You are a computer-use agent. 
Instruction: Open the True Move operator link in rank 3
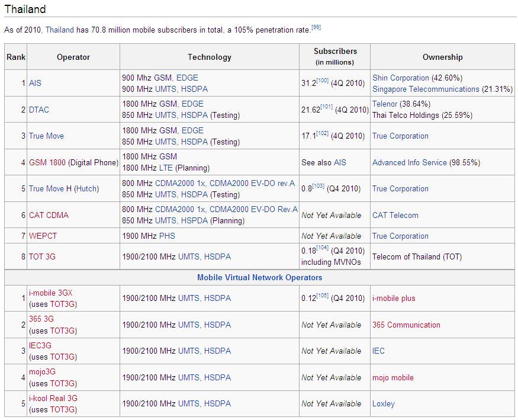pos(46,136)
